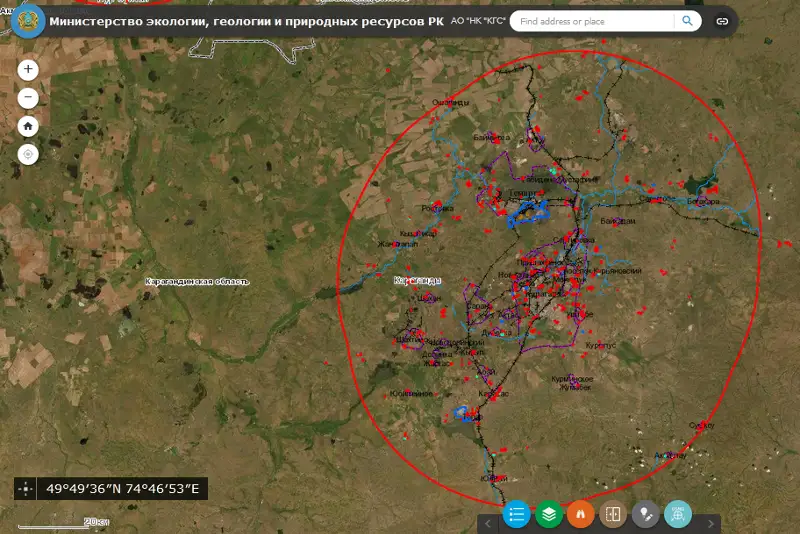
Task: Click the Караганды city label on map
Action: pyautogui.click(x=418, y=280)
